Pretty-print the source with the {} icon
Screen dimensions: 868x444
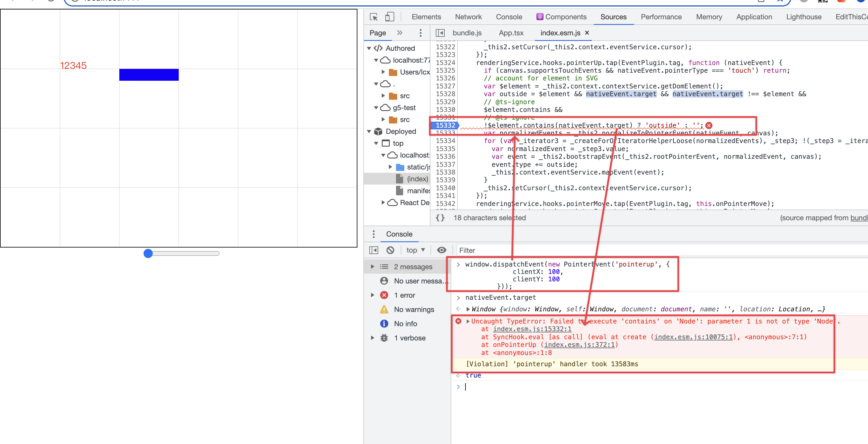tap(440, 218)
